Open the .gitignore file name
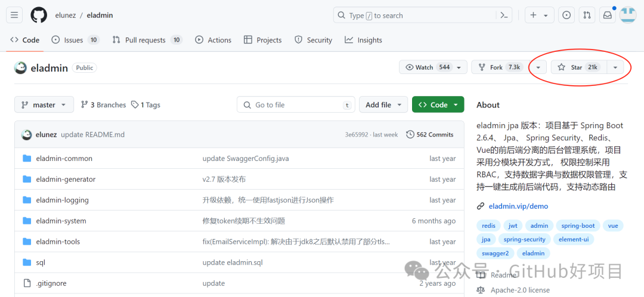Image resolution: width=644 pixels, height=297 pixels. click(51, 283)
